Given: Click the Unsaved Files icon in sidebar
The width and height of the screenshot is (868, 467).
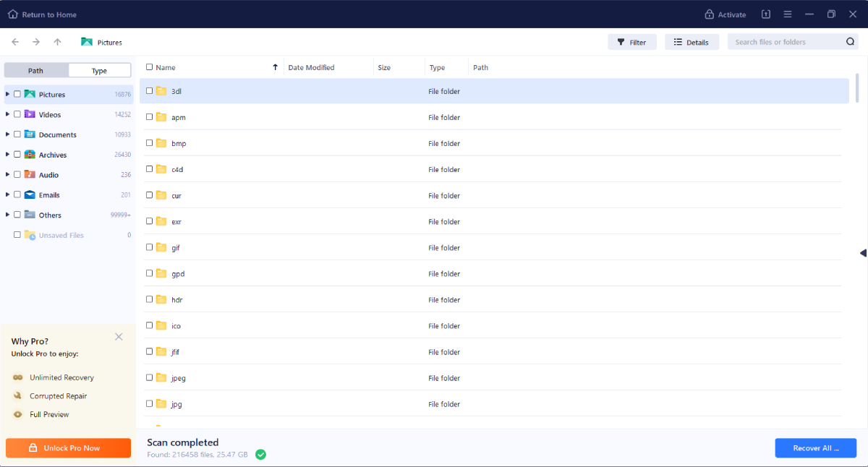Looking at the screenshot, I should (x=30, y=235).
